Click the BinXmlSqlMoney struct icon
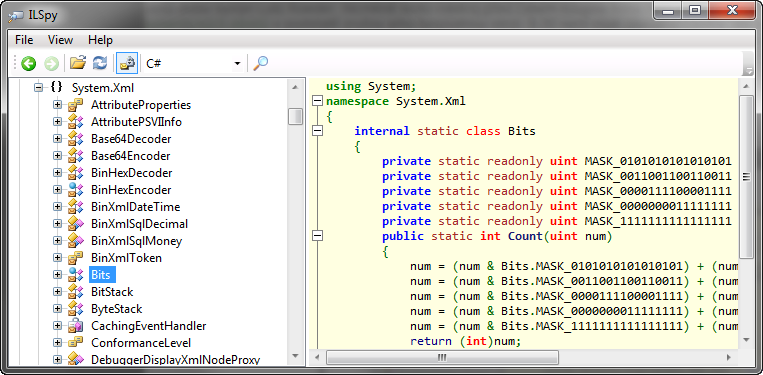763x375 pixels. [x=75, y=241]
